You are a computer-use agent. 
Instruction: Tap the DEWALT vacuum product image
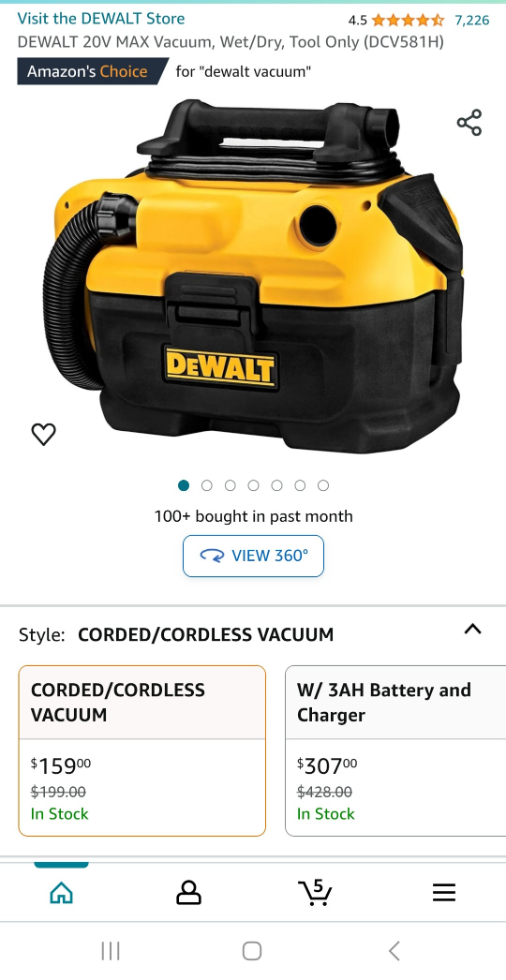coord(253,275)
